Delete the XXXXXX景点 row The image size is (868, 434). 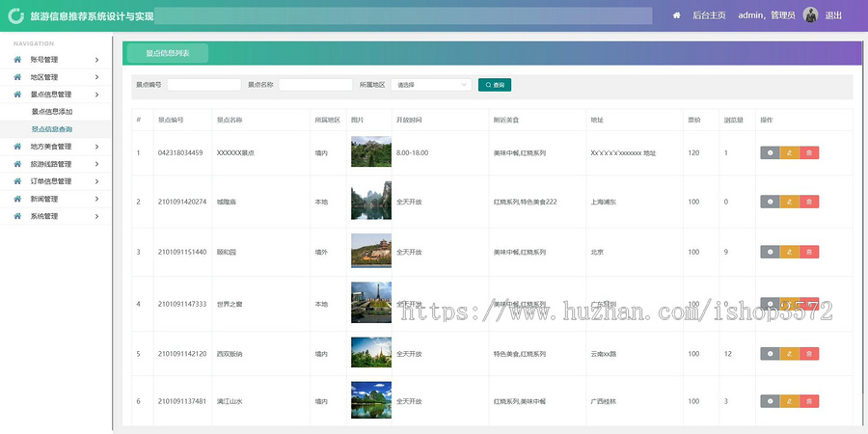809,152
